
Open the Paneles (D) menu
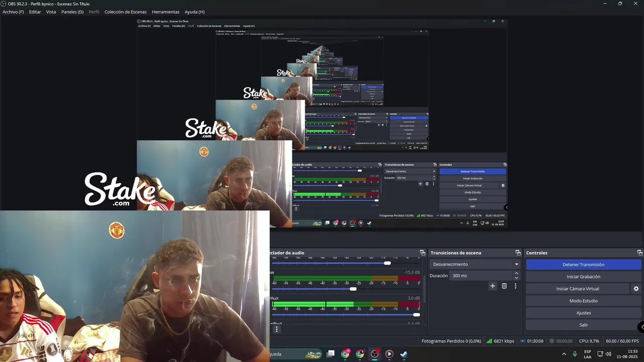coord(72,12)
